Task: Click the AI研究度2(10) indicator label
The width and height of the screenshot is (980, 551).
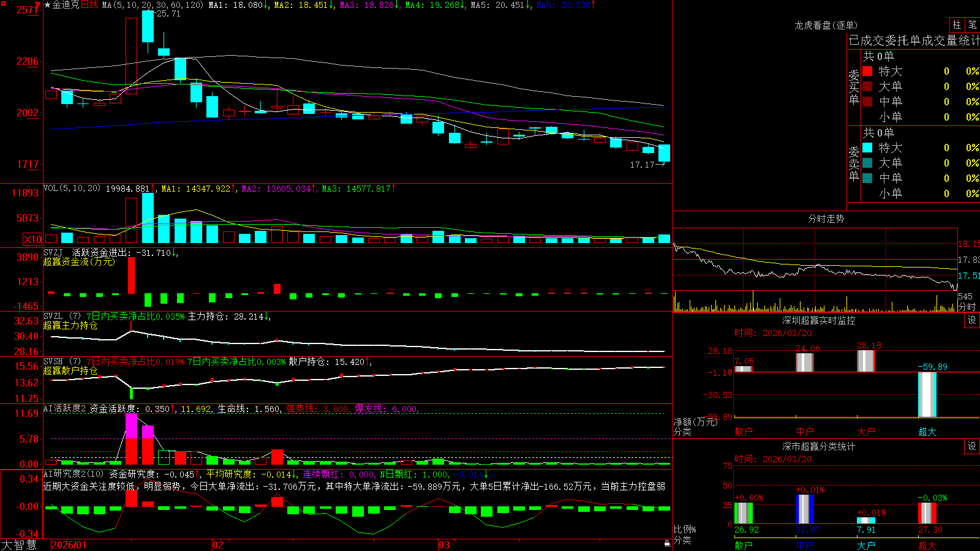Action: pyautogui.click(x=73, y=474)
